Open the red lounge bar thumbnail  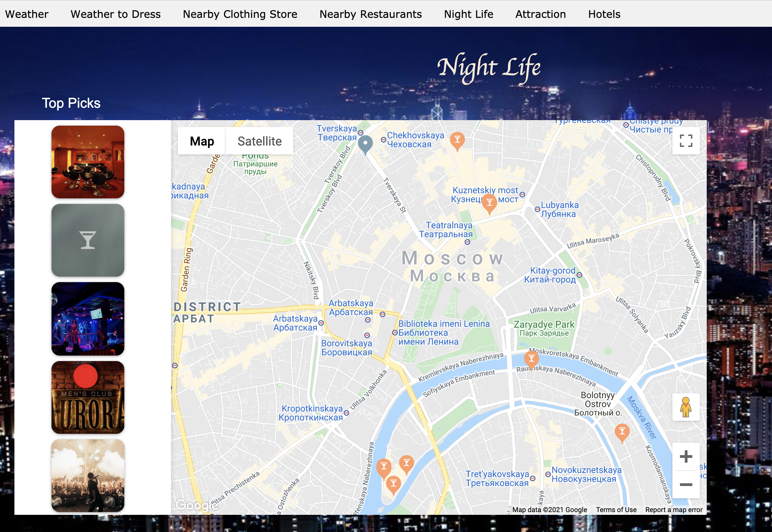[x=88, y=162]
